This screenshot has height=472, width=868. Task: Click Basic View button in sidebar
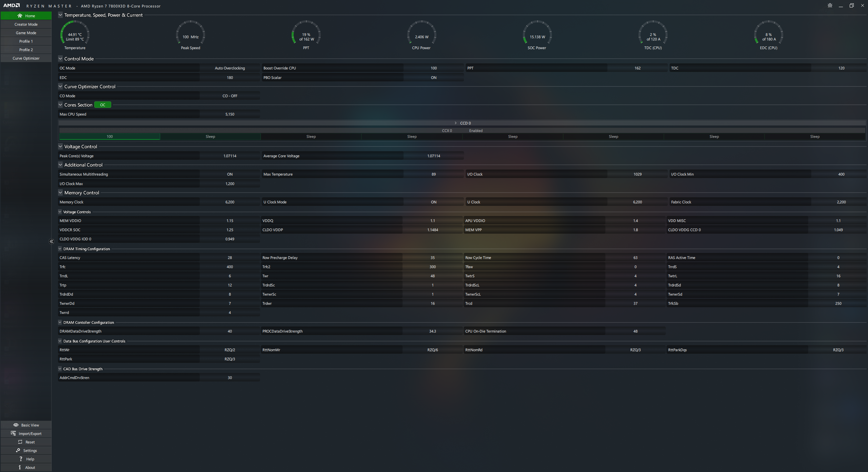(x=26, y=425)
